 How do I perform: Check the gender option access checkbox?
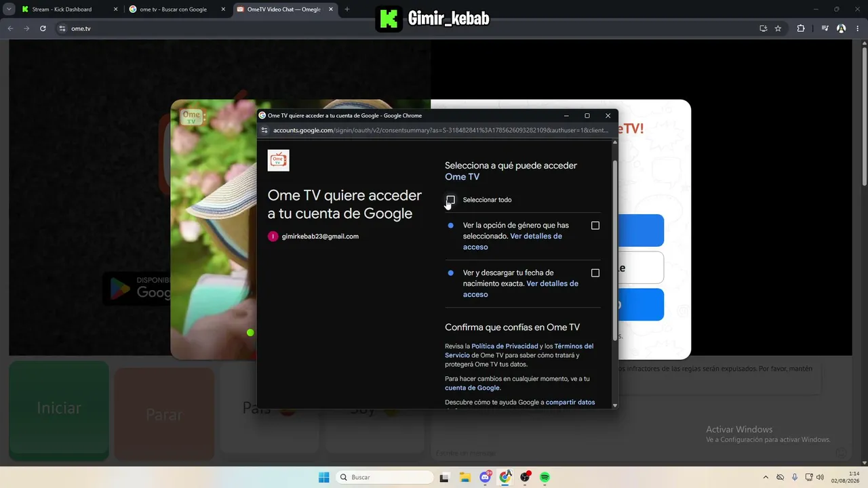click(x=595, y=226)
